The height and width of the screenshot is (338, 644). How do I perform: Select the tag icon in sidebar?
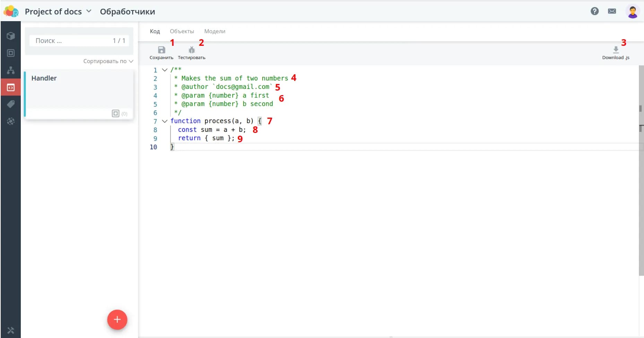[11, 104]
